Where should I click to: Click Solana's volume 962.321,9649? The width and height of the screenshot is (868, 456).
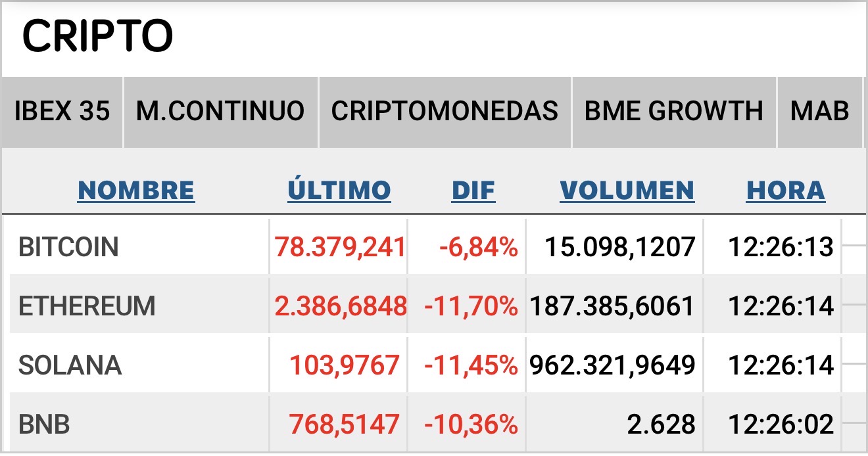pos(612,365)
